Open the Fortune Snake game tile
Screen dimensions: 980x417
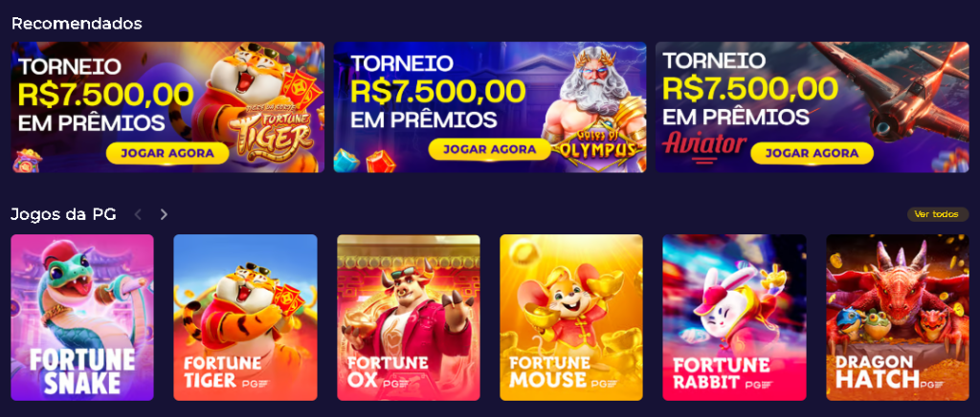[x=82, y=318]
